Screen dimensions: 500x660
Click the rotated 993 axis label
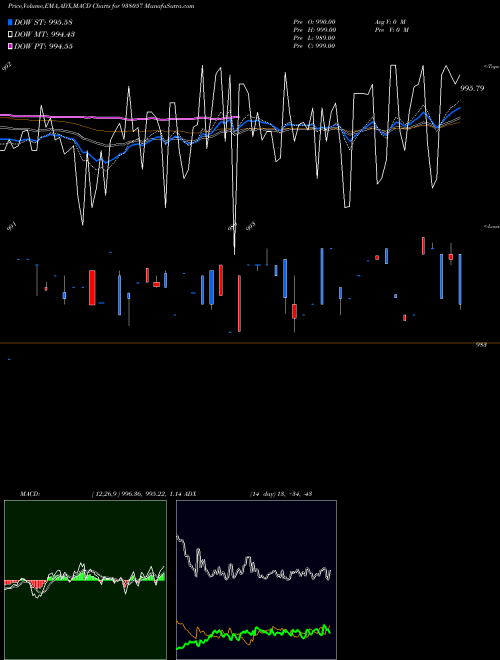click(250, 227)
